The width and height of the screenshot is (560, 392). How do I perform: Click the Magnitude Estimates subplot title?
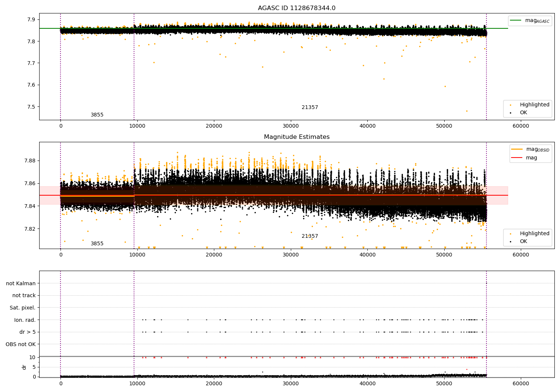tap(296, 137)
